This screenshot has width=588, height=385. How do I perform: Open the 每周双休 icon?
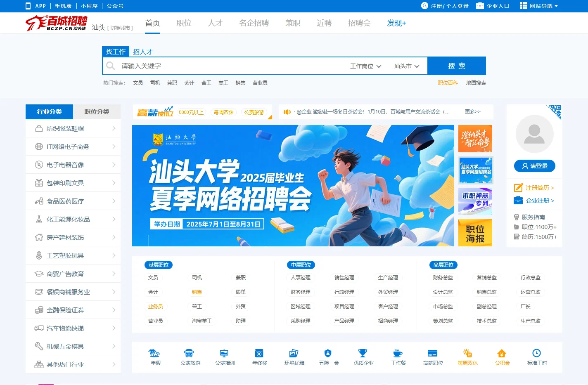click(467, 353)
